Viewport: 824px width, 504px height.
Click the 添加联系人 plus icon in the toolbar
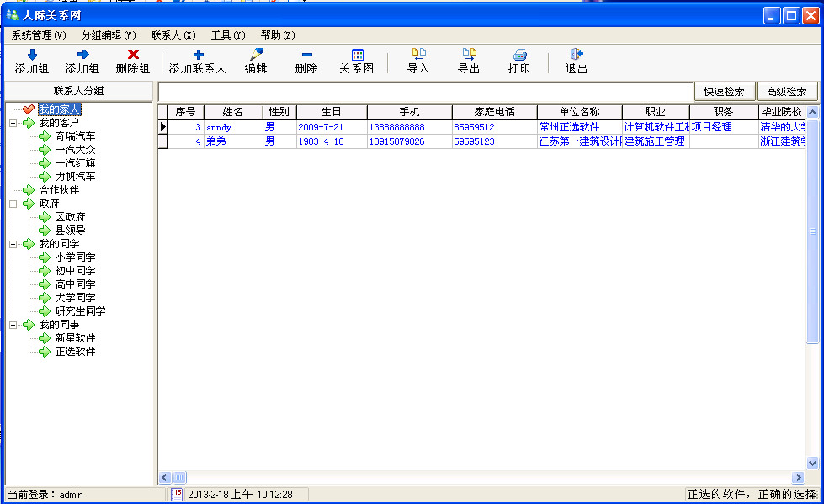coord(198,55)
